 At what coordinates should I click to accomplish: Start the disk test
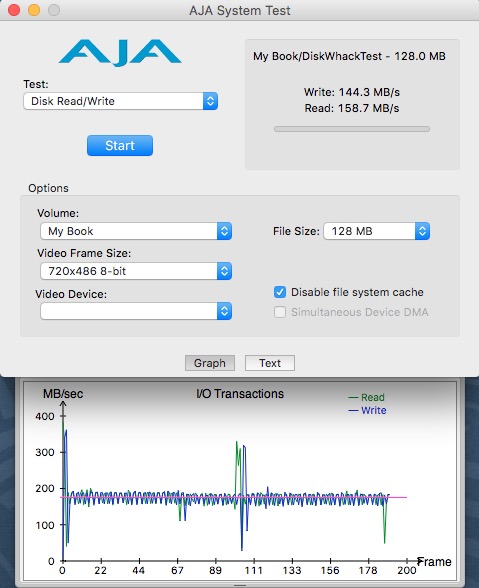120,146
